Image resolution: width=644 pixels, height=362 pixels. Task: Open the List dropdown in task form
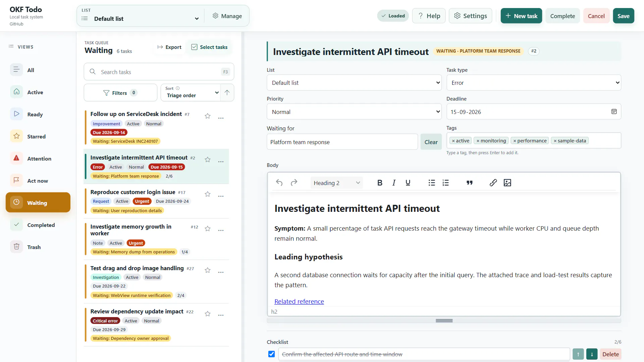click(x=354, y=83)
